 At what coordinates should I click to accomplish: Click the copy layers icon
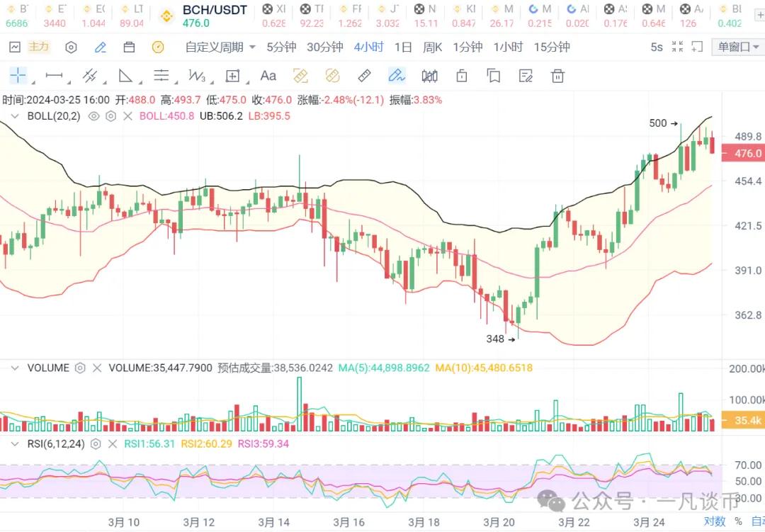(493, 76)
